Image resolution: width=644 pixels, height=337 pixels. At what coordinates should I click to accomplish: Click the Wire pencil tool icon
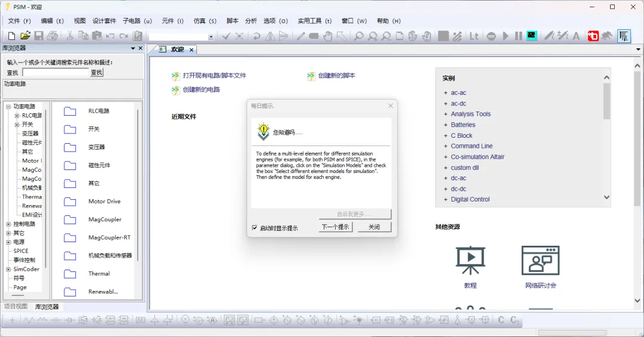pyautogui.click(x=301, y=36)
